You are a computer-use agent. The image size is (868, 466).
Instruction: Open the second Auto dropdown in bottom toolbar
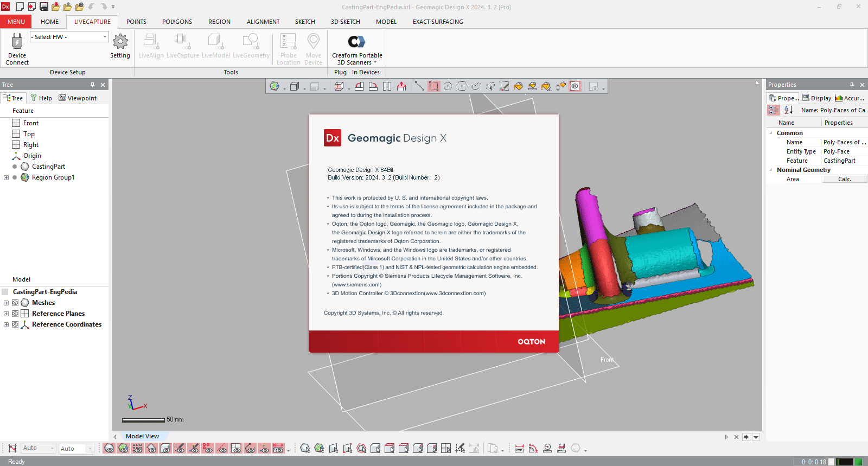point(76,449)
